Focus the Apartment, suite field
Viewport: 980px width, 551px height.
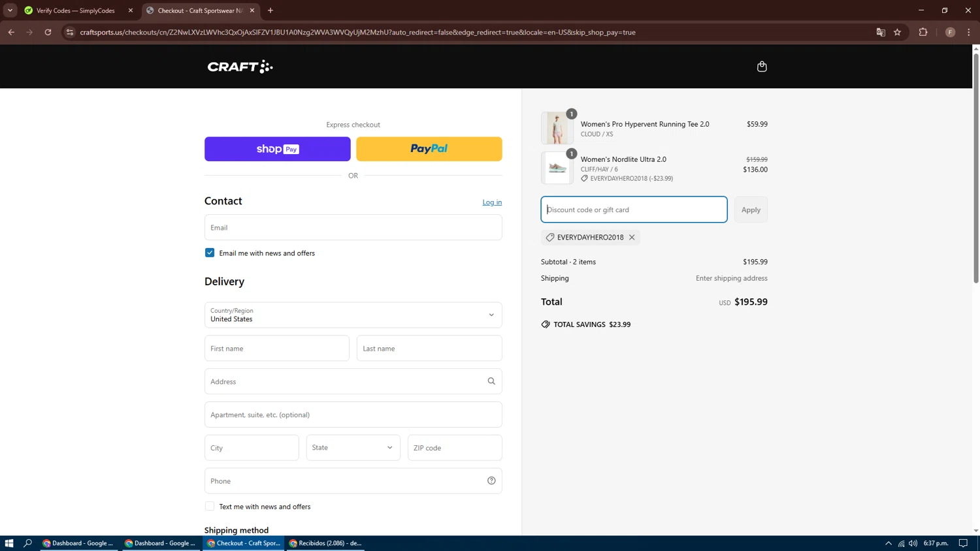pyautogui.click(x=353, y=415)
